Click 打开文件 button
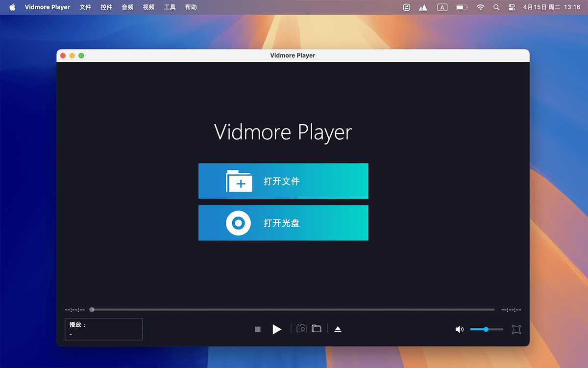Viewport: 588px width, 368px height. (x=283, y=181)
